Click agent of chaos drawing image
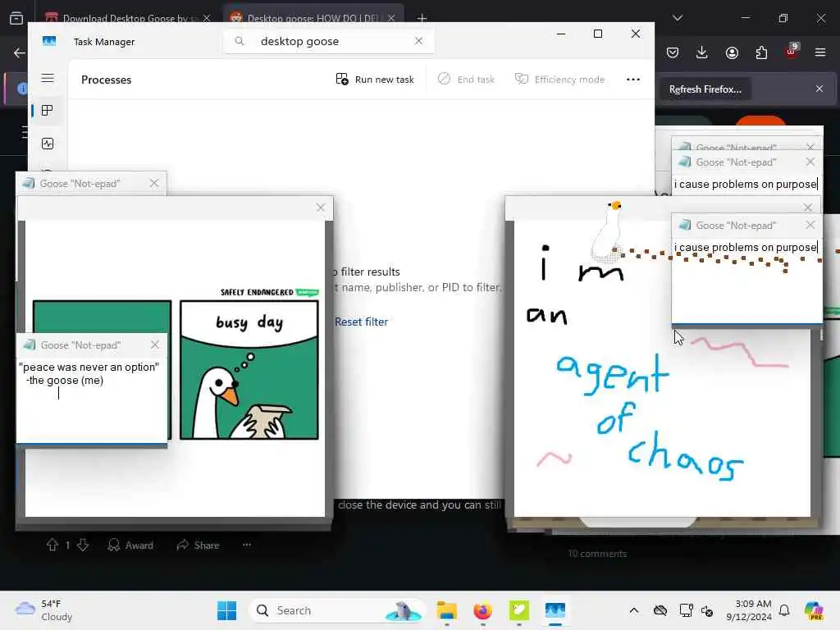840x630 pixels. point(662,370)
